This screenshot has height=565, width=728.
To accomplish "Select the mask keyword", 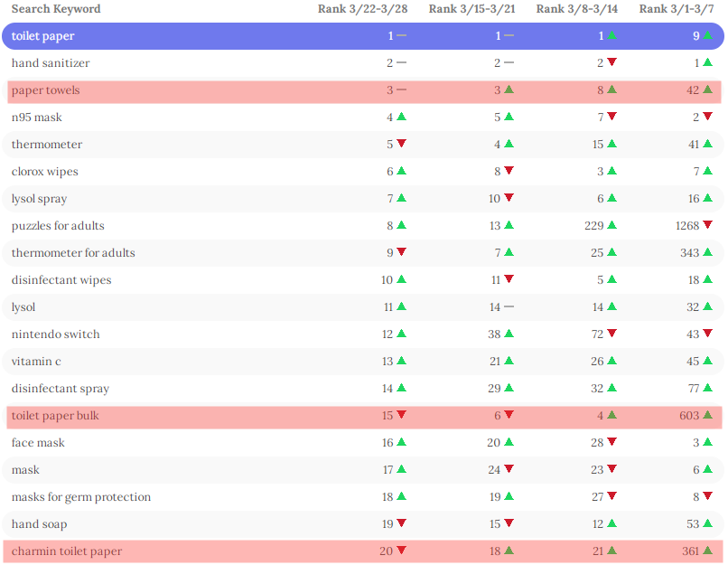I will tap(25, 470).
